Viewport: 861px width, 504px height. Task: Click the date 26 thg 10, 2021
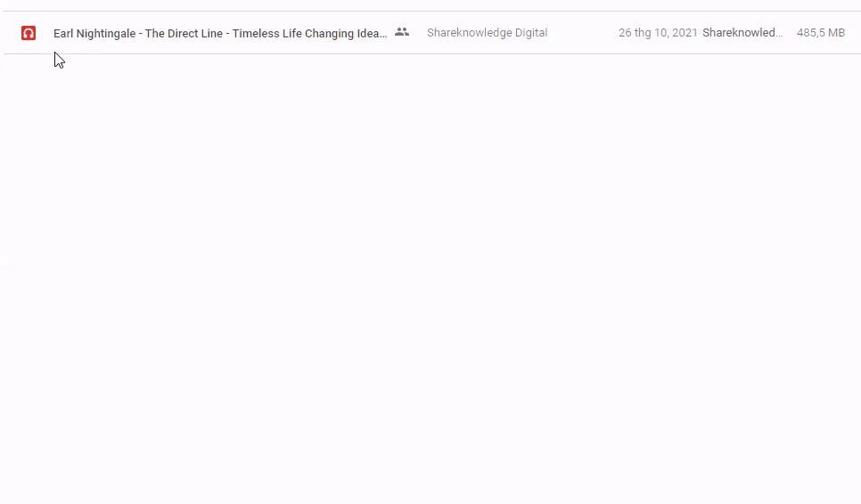(658, 33)
